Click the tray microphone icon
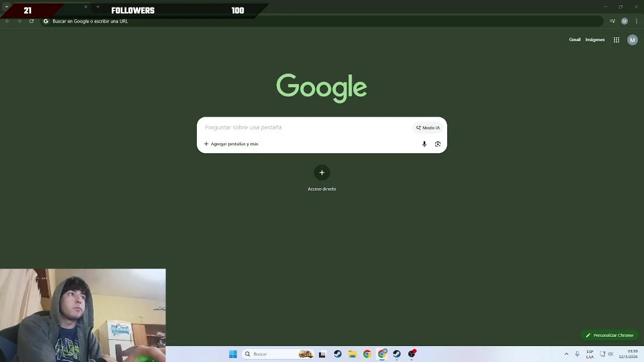Screen dimensions: 644x362 tap(577, 354)
